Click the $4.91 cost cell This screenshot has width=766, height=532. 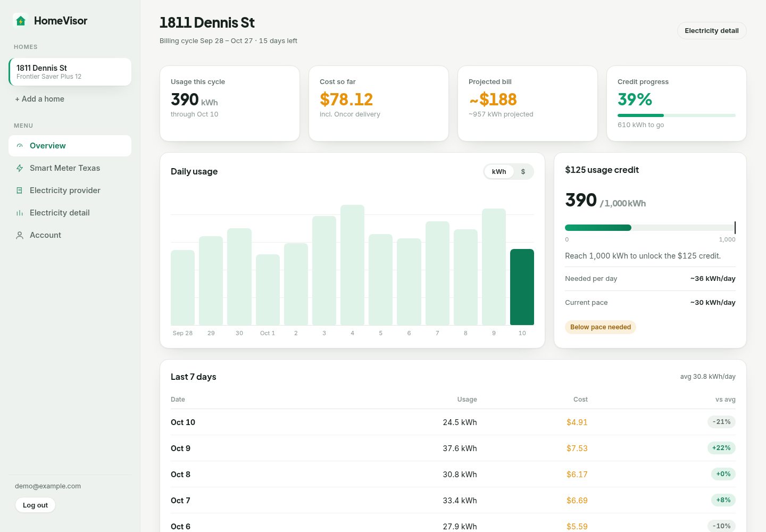point(577,422)
